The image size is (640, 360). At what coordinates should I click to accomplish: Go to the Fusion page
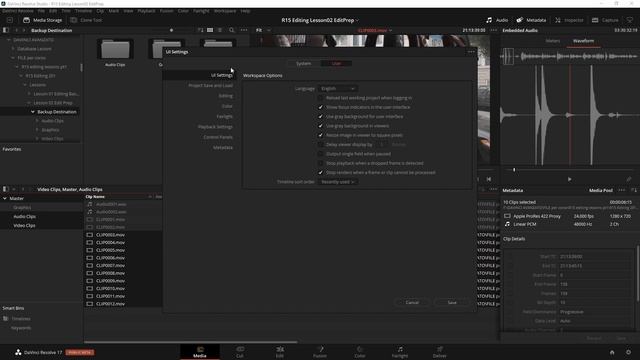(320, 352)
